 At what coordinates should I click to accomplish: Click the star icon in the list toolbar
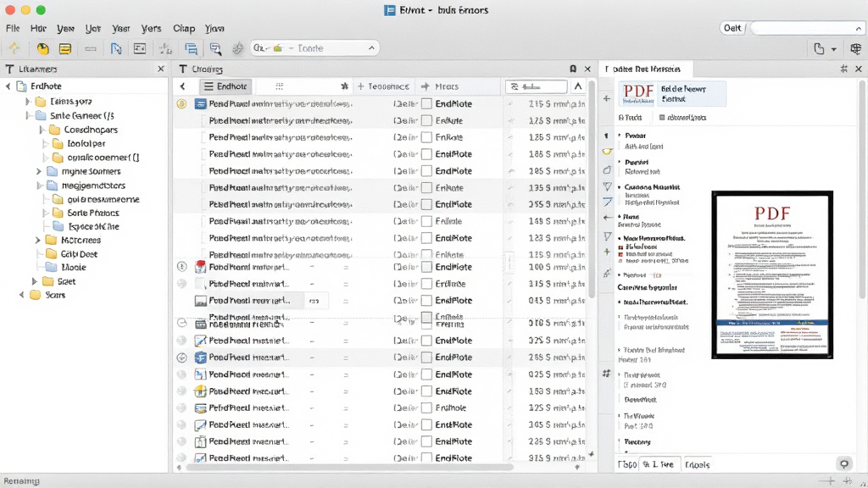click(344, 86)
